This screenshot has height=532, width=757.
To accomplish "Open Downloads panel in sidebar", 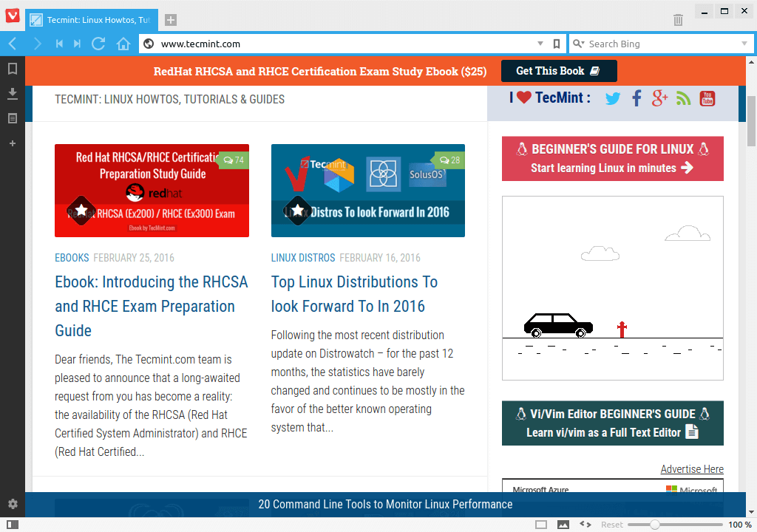I will [13, 94].
